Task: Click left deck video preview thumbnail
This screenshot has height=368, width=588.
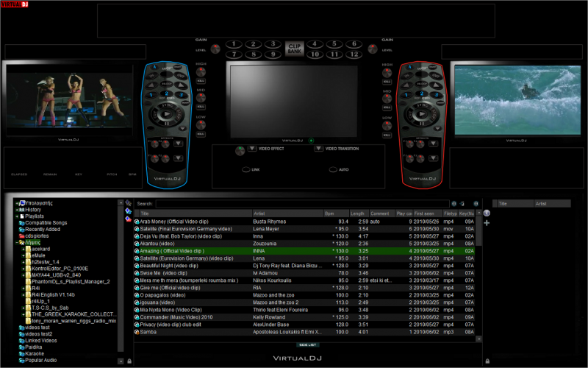Action: [x=69, y=100]
